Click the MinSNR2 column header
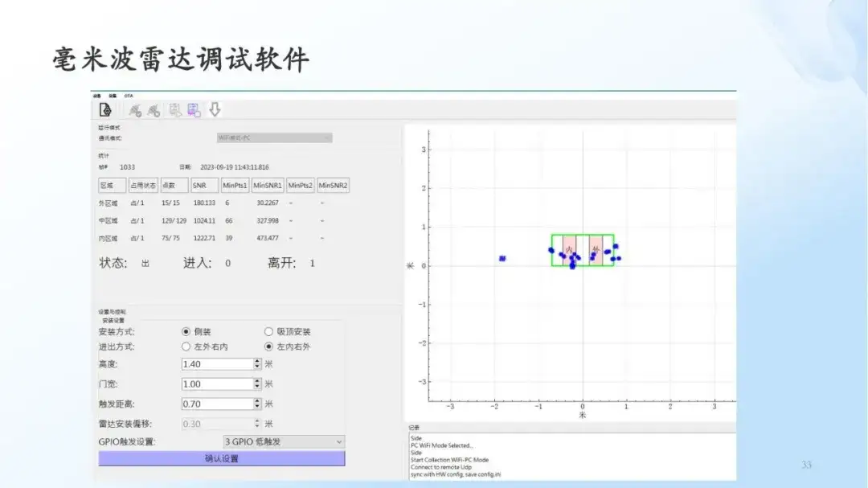The height and width of the screenshot is (488, 868). 334,186
